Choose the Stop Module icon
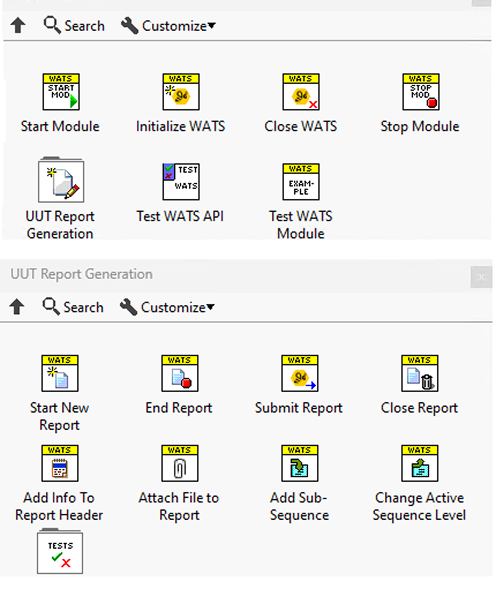 [x=421, y=92]
